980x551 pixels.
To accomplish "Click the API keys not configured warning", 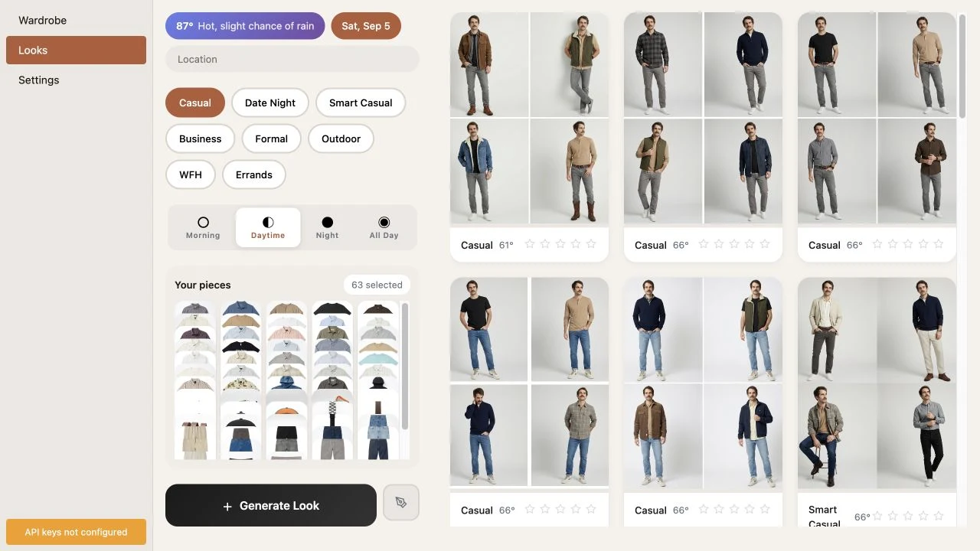I will click(76, 532).
